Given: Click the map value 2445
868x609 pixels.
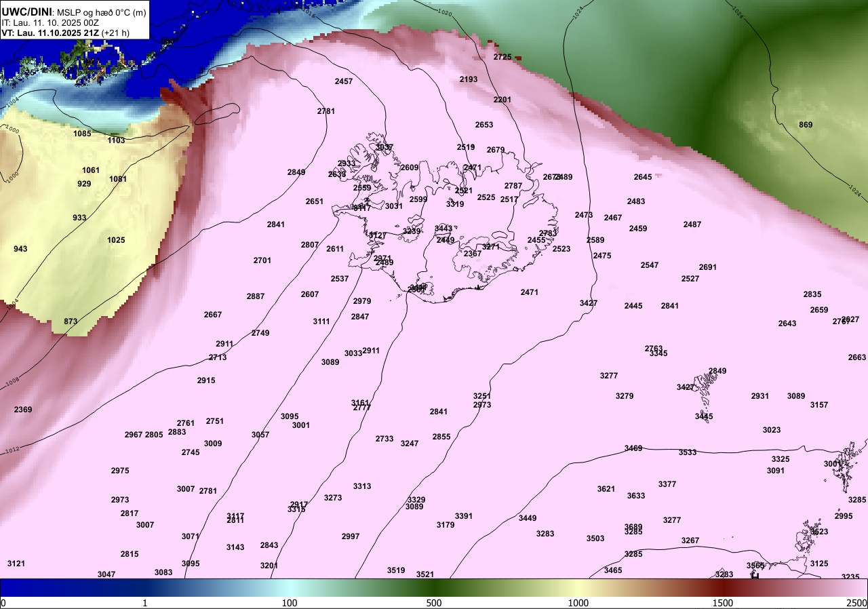Looking at the screenshot, I should tap(633, 306).
